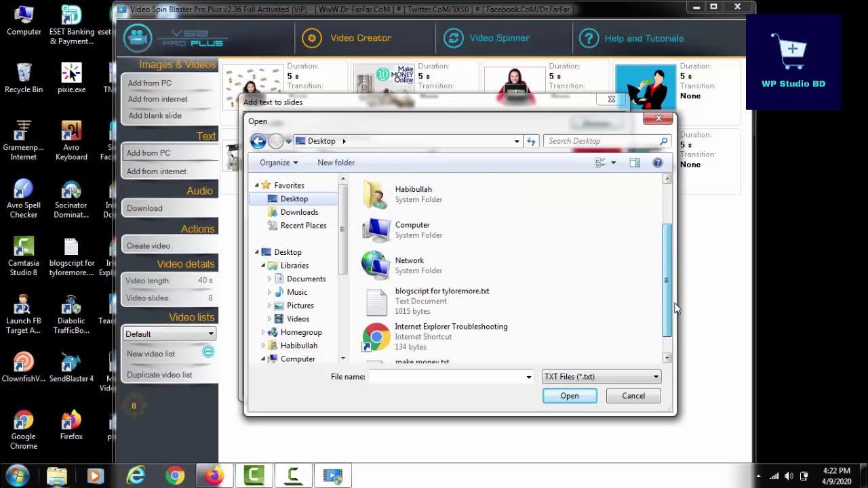Click the Video Creator gear icon
Image resolution: width=868 pixels, height=488 pixels.
(312, 38)
